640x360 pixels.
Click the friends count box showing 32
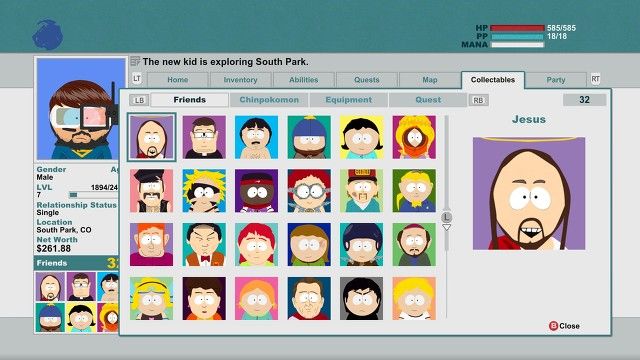[x=584, y=100]
